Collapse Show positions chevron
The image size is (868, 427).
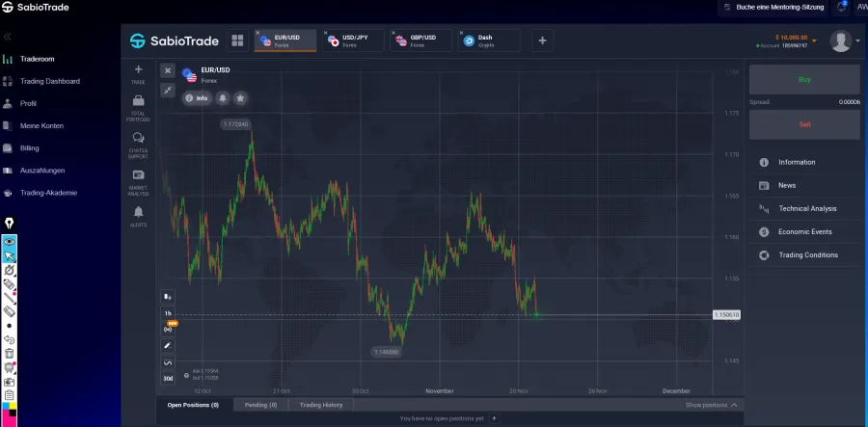click(x=734, y=406)
